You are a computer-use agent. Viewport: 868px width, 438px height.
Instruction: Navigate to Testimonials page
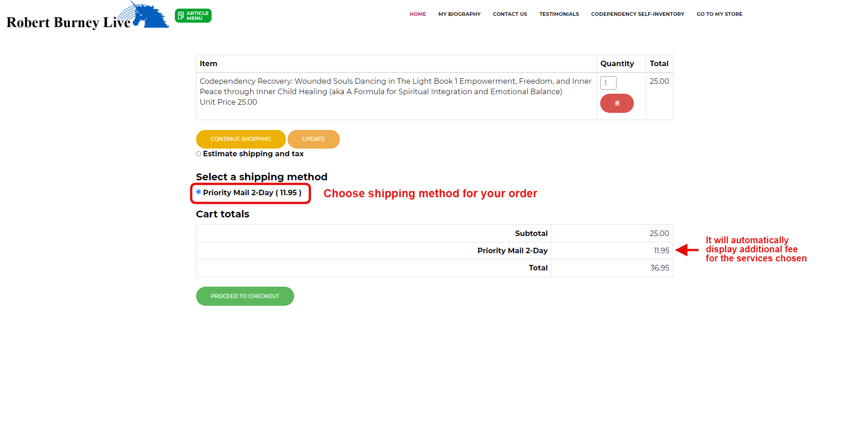(559, 14)
